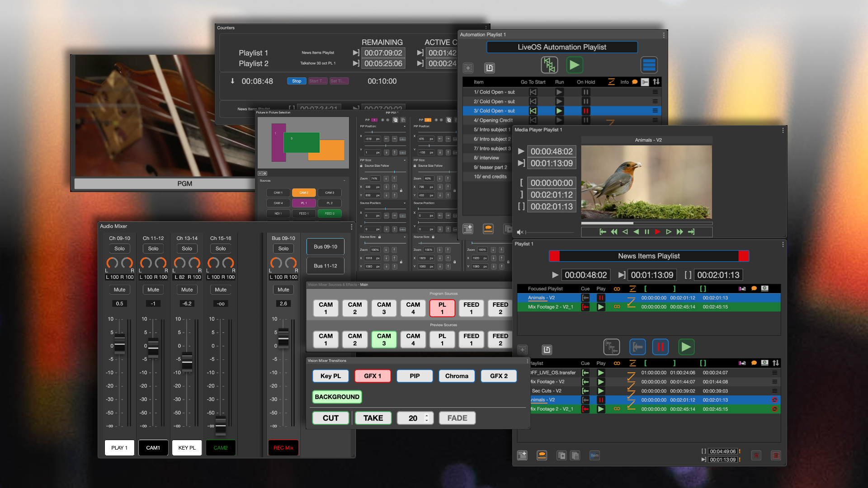Collapse PIP Size section of PIP 1
The height and width of the screenshot is (488, 868).
(x=404, y=160)
